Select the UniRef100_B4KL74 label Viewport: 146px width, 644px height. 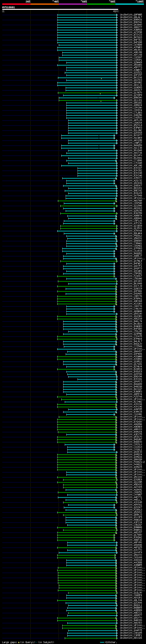131,321
